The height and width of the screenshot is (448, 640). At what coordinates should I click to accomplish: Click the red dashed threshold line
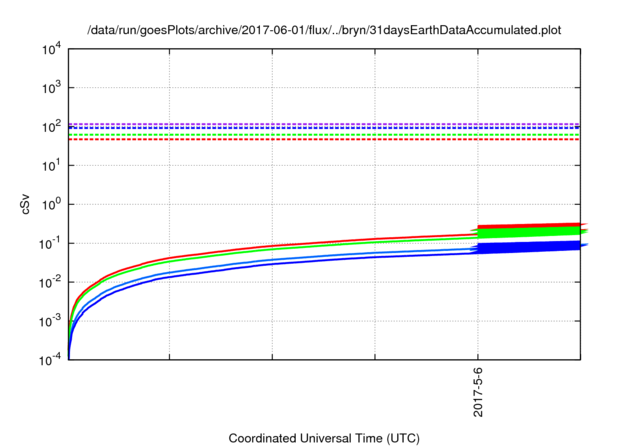pos(324,140)
